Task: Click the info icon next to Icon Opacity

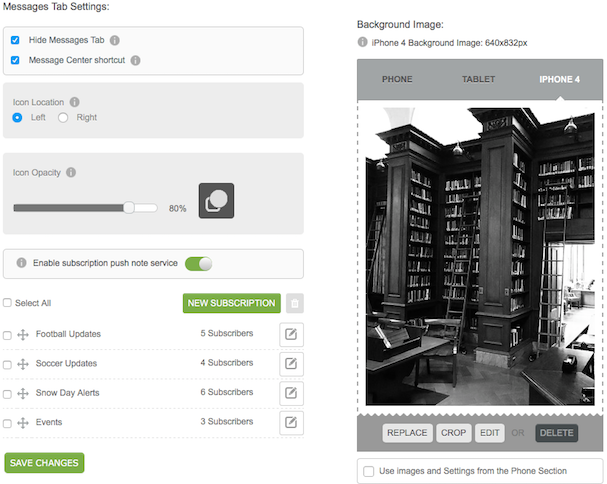Action: point(71,172)
